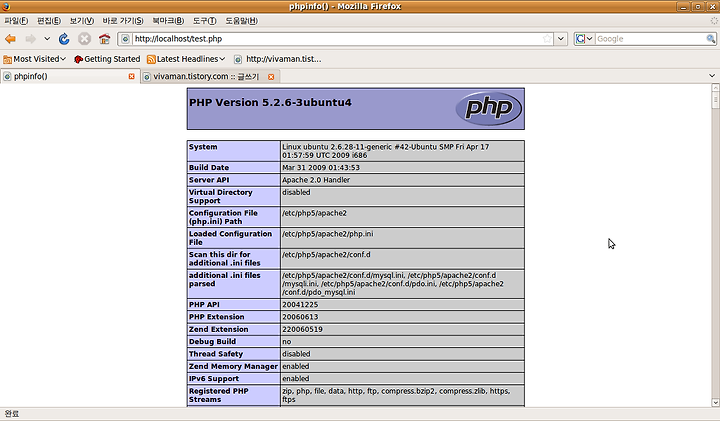Screen dimensions: 720x421
Task: Click the URL field showing localhost/test.php
Action: (337, 39)
